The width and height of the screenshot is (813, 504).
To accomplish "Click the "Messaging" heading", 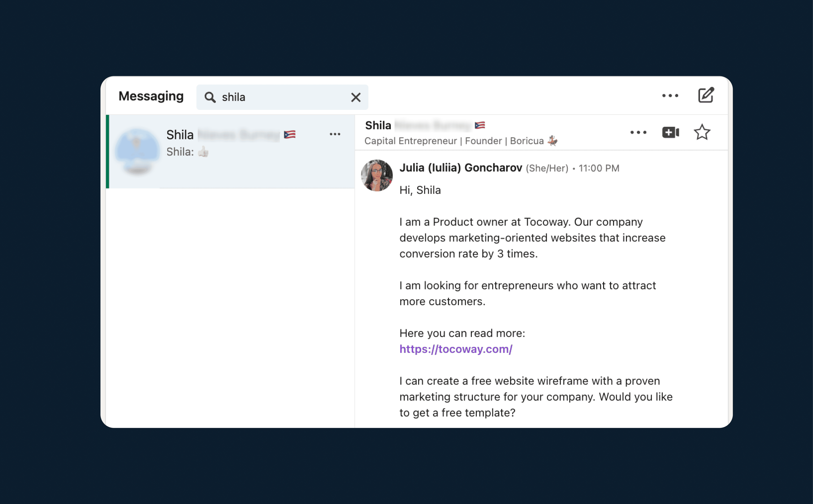I will (x=151, y=96).
